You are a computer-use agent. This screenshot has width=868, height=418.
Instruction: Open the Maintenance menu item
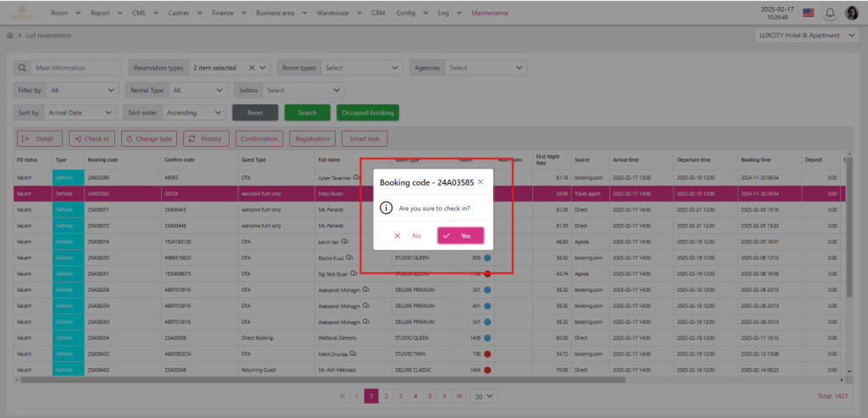490,13
